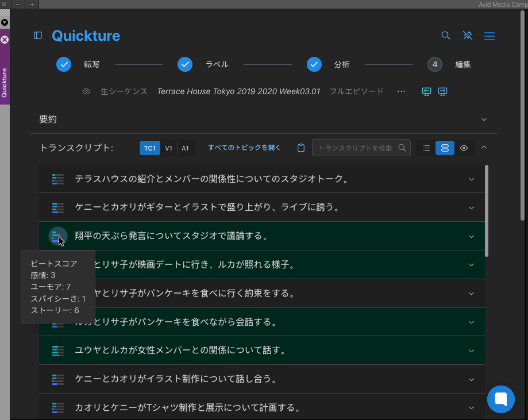Click the export-to-monitor icon with right arrow
The width and height of the screenshot is (528, 420).
click(442, 91)
